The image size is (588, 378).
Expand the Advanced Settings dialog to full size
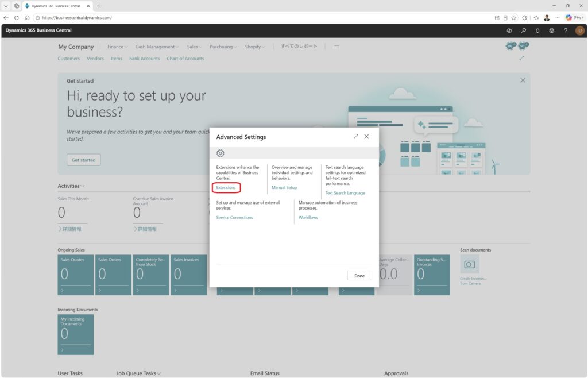coord(356,137)
